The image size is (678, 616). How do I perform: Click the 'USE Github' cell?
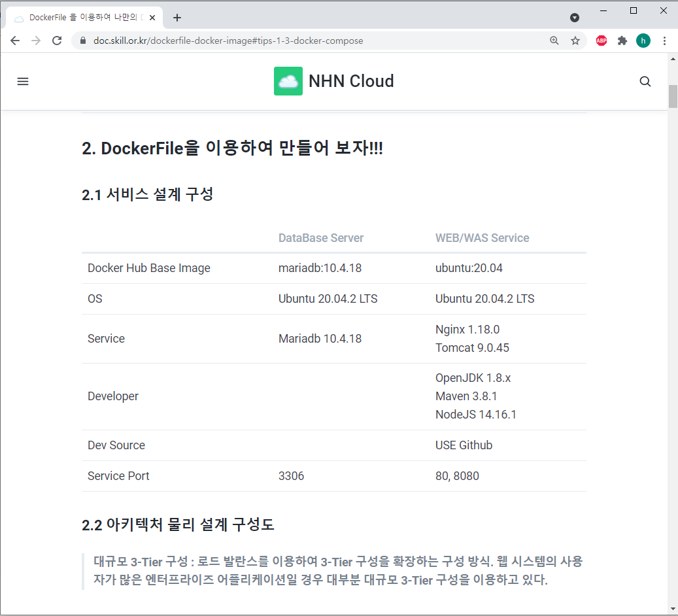click(464, 445)
